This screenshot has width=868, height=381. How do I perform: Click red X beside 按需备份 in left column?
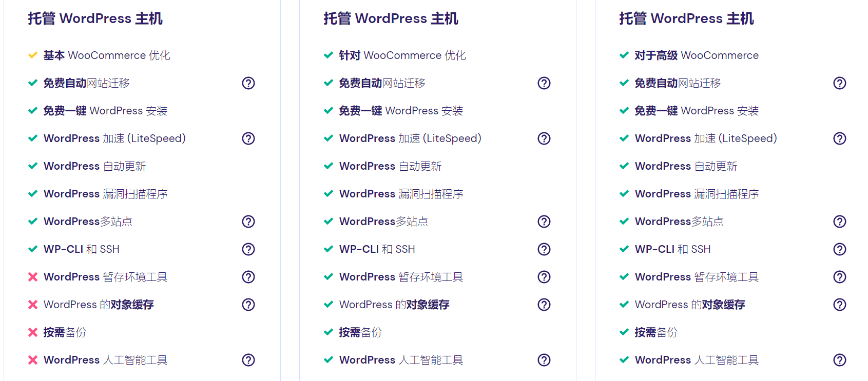tap(33, 332)
